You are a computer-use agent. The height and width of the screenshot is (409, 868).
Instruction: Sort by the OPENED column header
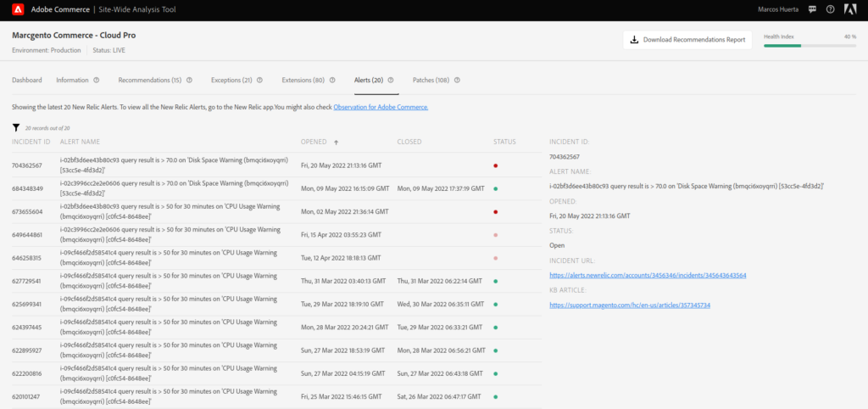(314, 142)
